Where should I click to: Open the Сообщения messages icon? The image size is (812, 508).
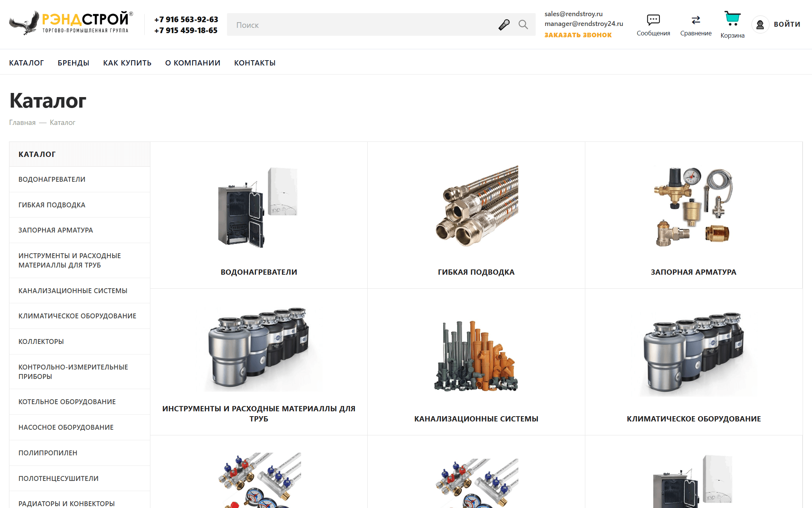tap(653, 20)
